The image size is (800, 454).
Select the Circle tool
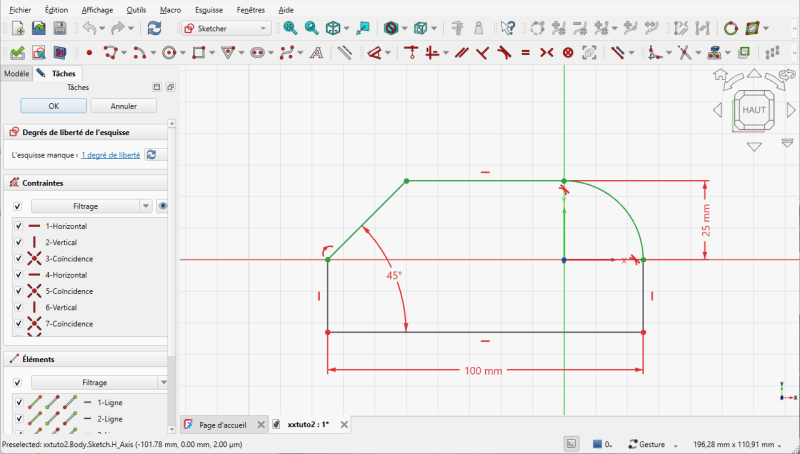tap(169, 53)
